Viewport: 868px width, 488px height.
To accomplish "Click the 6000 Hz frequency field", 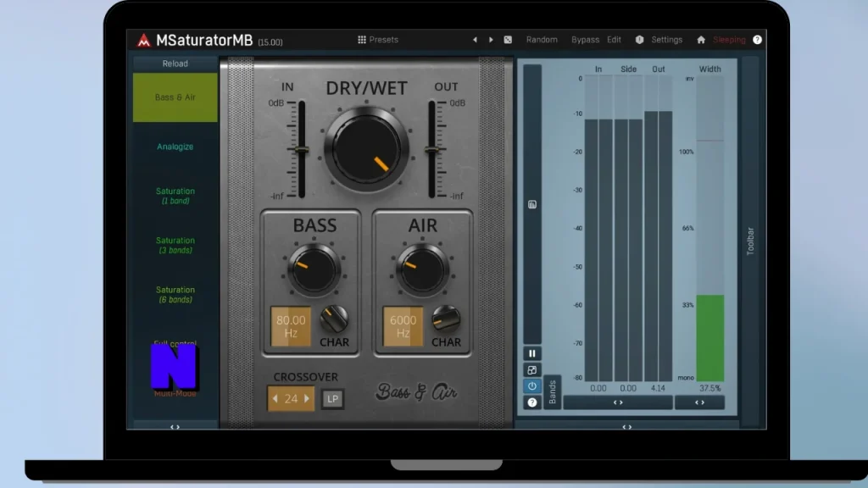I will coord(403,326).
